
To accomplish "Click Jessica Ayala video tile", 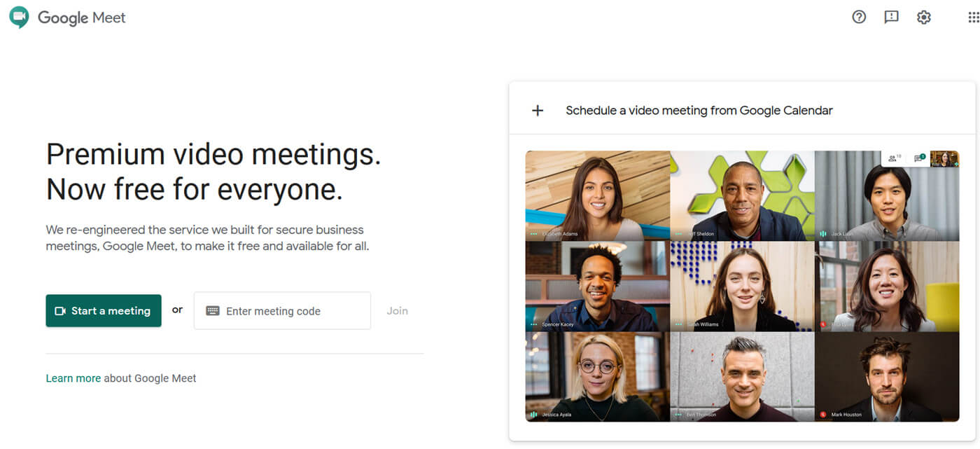I will 598,377.
